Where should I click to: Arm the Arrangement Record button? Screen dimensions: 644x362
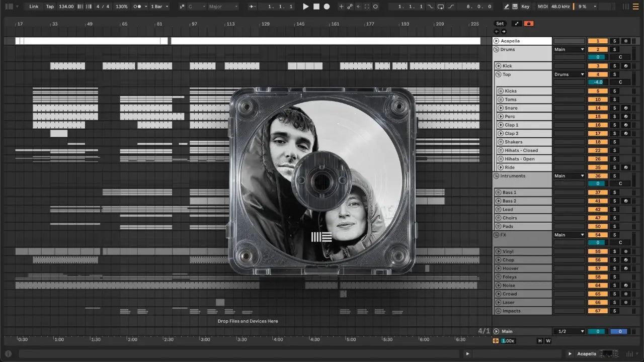point(327,7)
